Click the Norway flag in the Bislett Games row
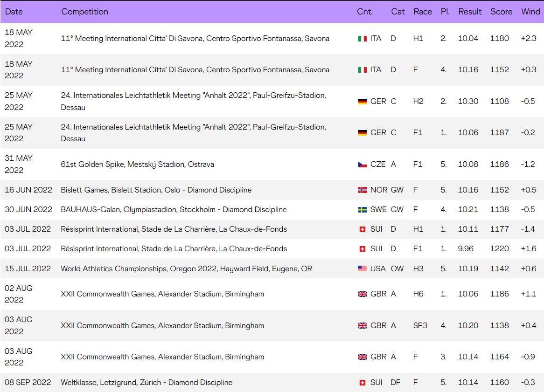The image size is (544, 392). coord(362,190)
